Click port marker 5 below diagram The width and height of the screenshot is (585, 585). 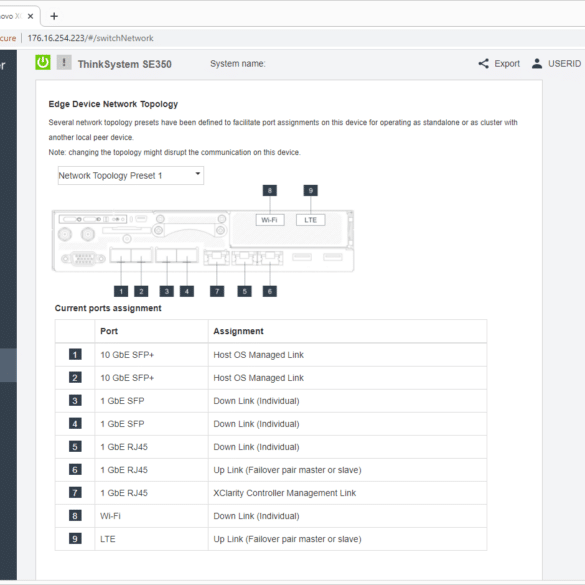click(x=245, y=291)
